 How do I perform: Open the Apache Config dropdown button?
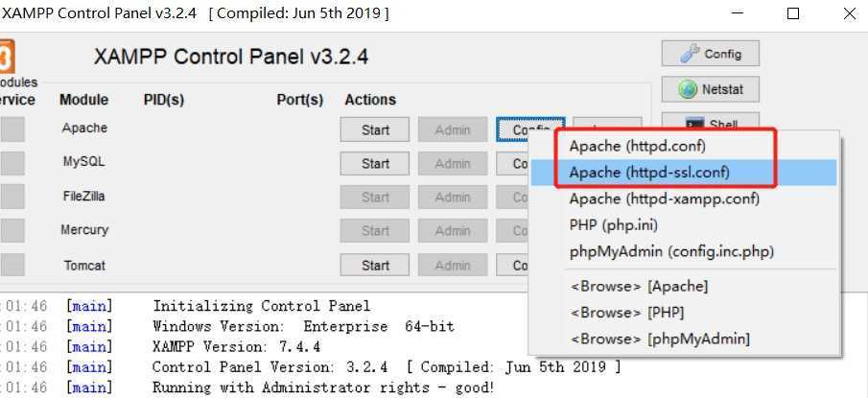tap(530, 129)
